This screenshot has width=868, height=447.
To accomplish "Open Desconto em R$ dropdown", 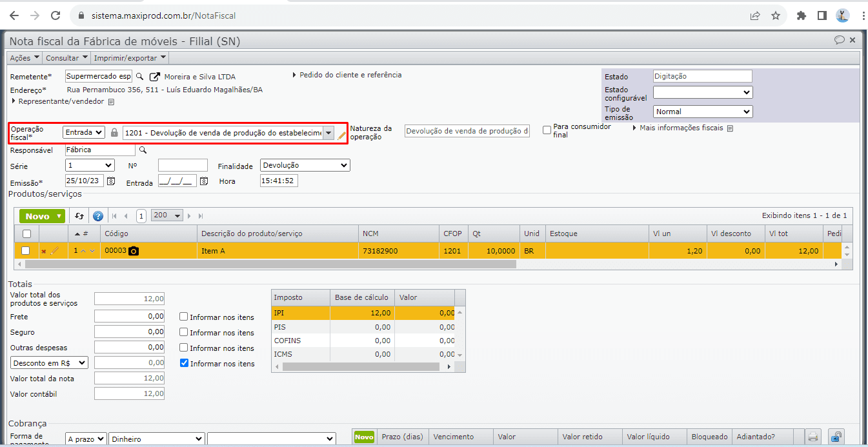I will (50, 363).
